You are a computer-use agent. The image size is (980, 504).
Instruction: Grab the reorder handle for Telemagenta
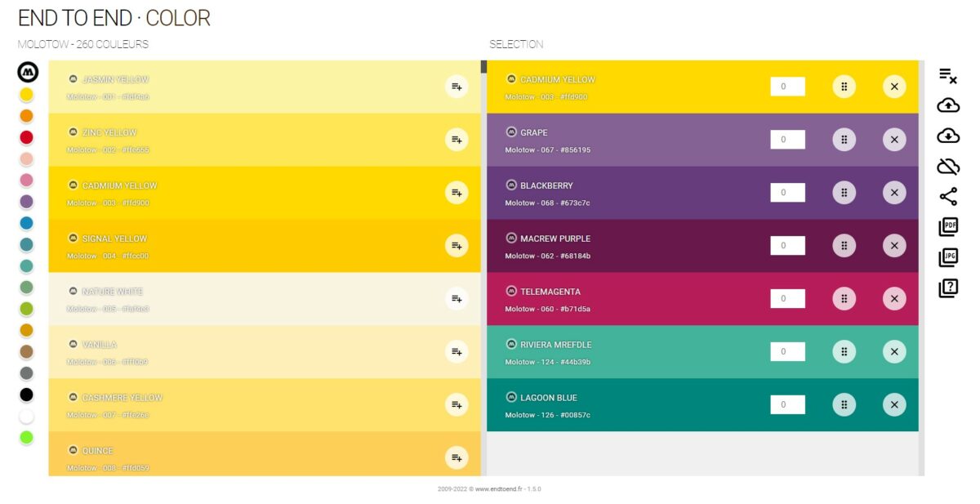point(844,299)
